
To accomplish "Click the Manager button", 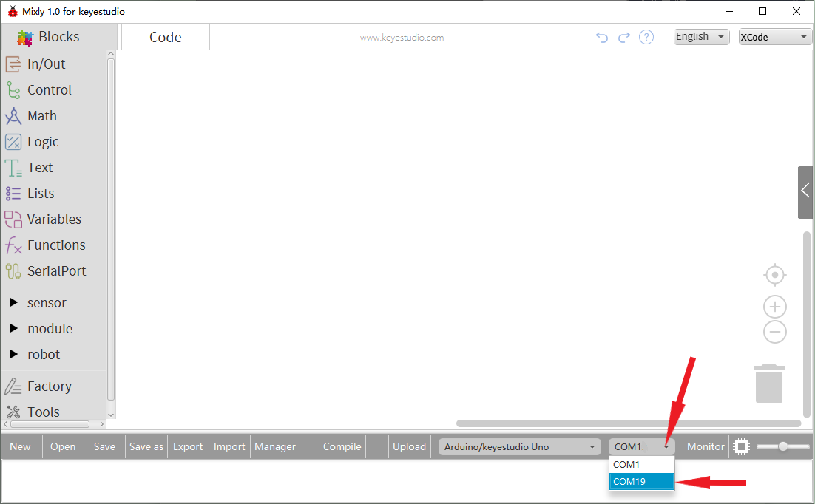I will point(275,447).
